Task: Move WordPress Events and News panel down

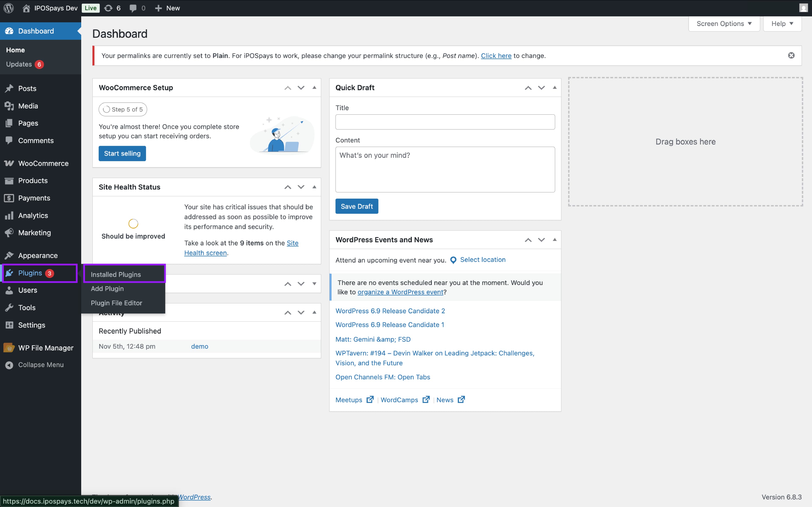Action: coord(541,240)
